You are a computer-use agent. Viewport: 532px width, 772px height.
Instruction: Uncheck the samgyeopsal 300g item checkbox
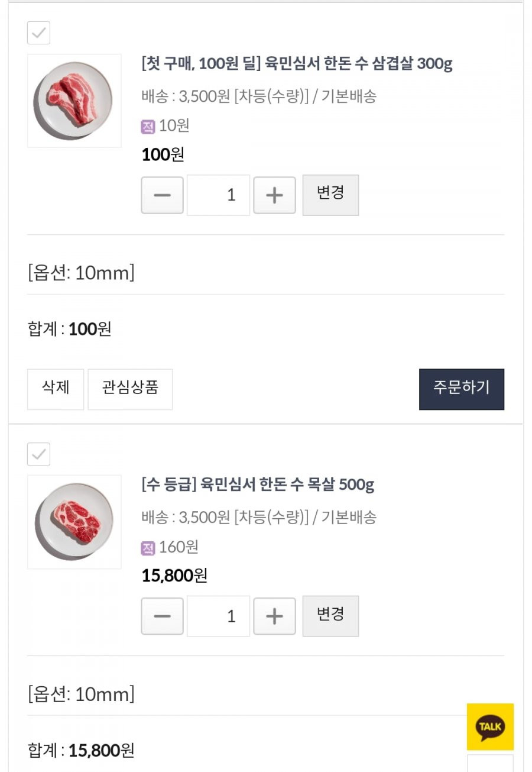click(38, 33)
